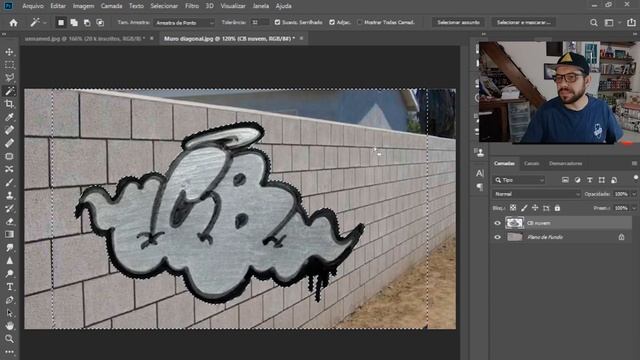Filter layers by pixel layer icon
The height and width of the screenshot is (360, 640).
pos(565,180)
